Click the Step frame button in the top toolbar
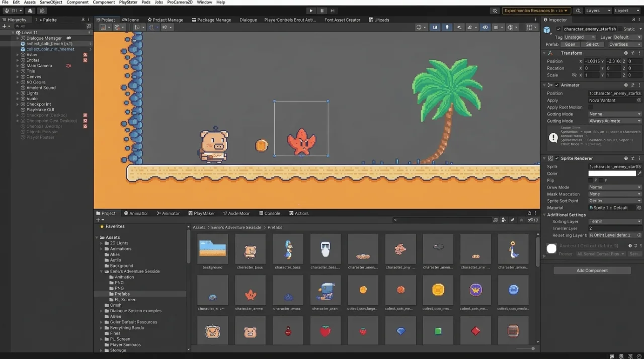This screenshot has width=644, height=359. click(x=333, y=11)
